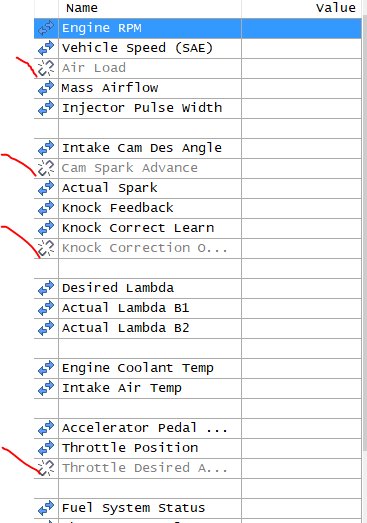Click the broken-link icon next to Air Load

click(46, 68)
